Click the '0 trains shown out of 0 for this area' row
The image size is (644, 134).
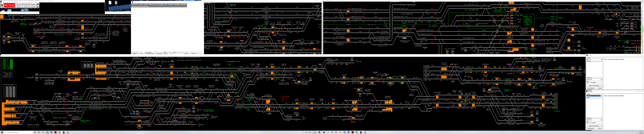point(159,6)
